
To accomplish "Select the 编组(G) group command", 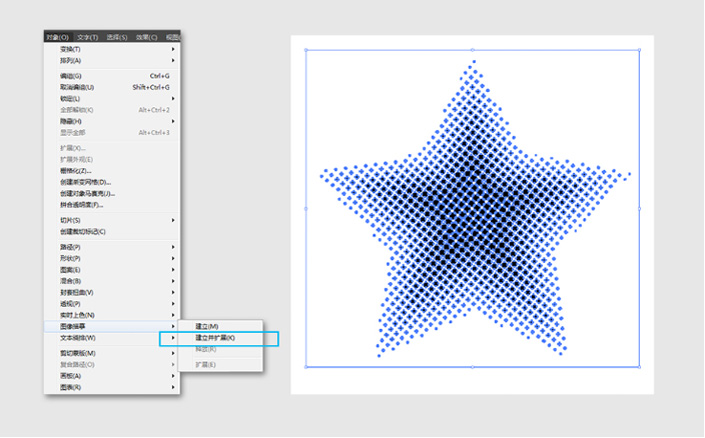I will [x=72, y=75].
